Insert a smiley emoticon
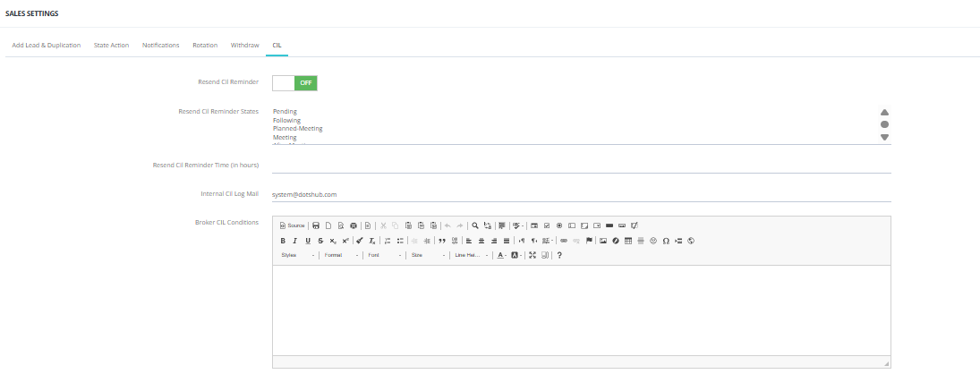Screen dimensions: 980x374 (653, 241)
